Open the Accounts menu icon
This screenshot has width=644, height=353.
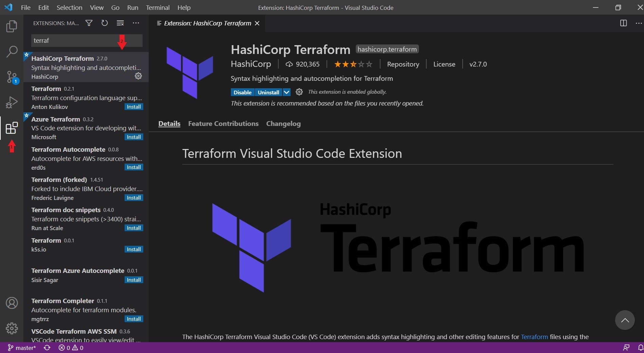pos(12,303)
